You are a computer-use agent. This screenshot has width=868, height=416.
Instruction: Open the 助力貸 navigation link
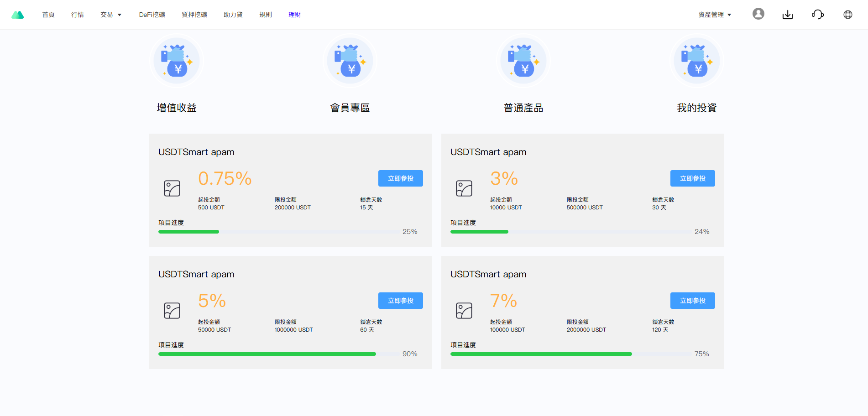pos(233,15)
